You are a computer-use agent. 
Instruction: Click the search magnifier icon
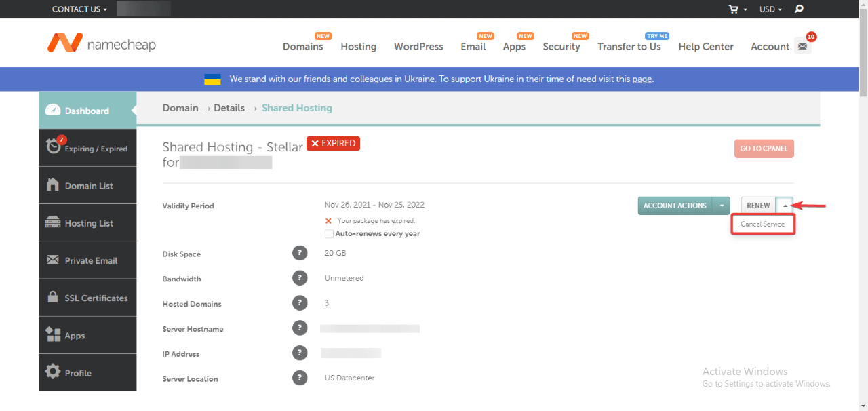pyautogui.click(x=799, y=9)
